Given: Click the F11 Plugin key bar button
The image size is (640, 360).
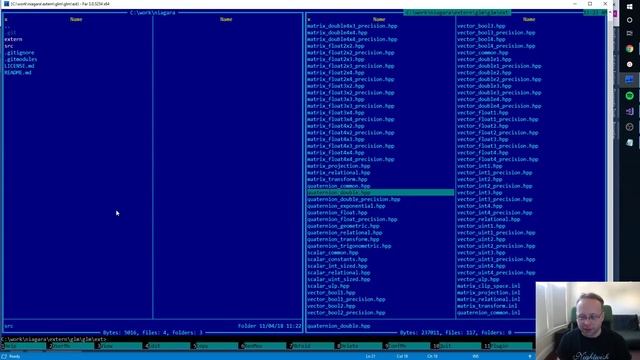Looking at the screenshot, I should tap(509, 346).
